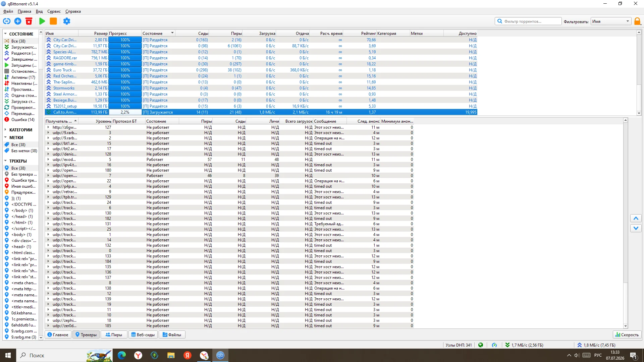This screenshot has height=362, width=644.
Task: Click the add torrent file plus icon
Action: point(18,21)
